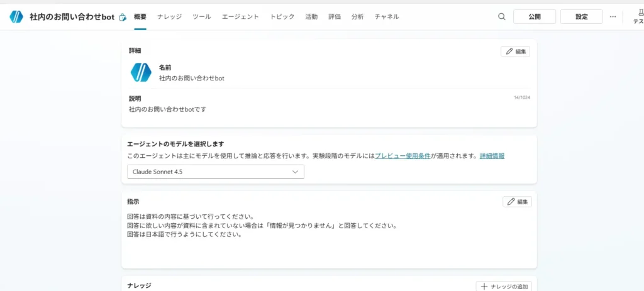Open the Claude Sonnet 4.5 model dropdown
Image resolution: width=644 pixels, height=291 pixels.
point(215,172)
